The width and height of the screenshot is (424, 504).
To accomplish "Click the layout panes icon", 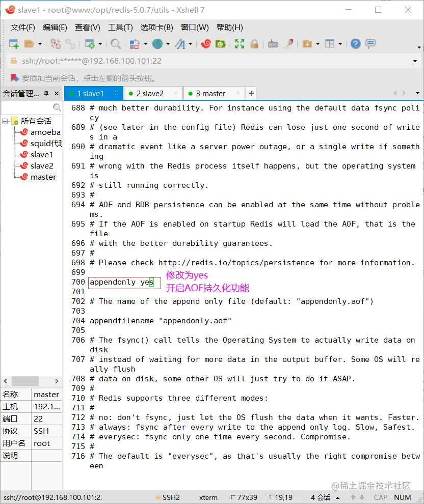I will [x=330, y=44].
